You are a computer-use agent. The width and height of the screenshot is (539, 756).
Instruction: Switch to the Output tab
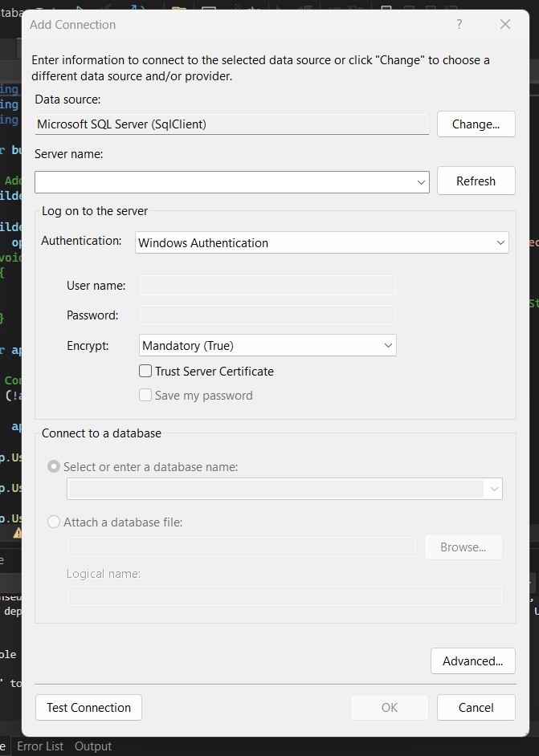[x=93, y=746]
